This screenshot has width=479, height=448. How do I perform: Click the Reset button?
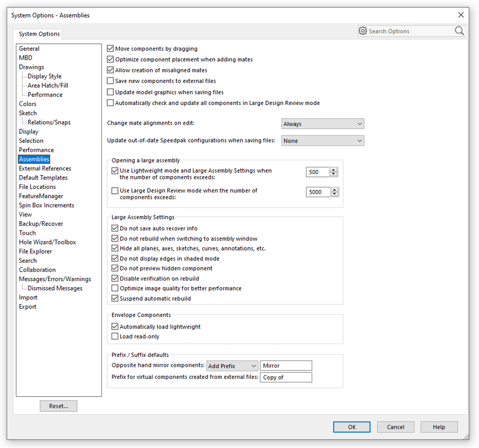point(58,406)
